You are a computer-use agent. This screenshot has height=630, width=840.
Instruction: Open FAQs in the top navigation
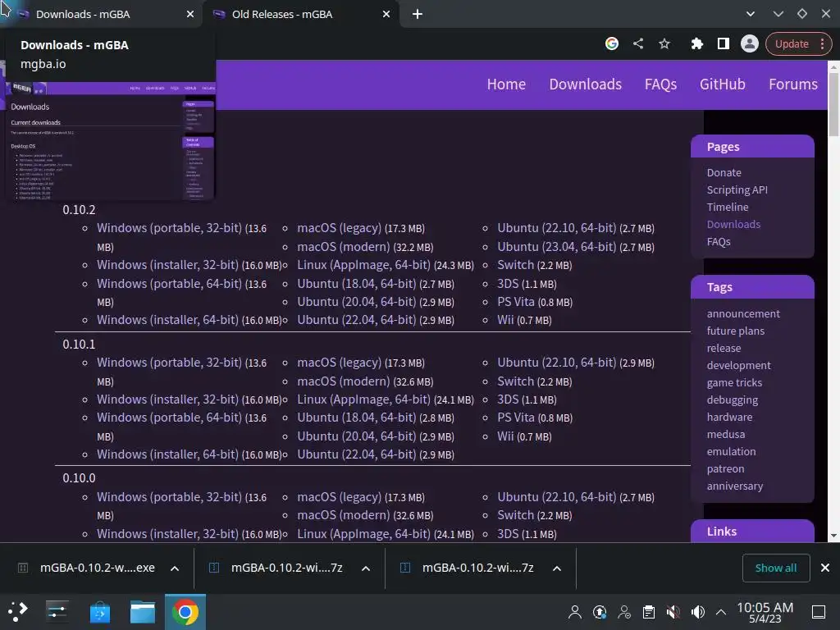tap(660, 84)
